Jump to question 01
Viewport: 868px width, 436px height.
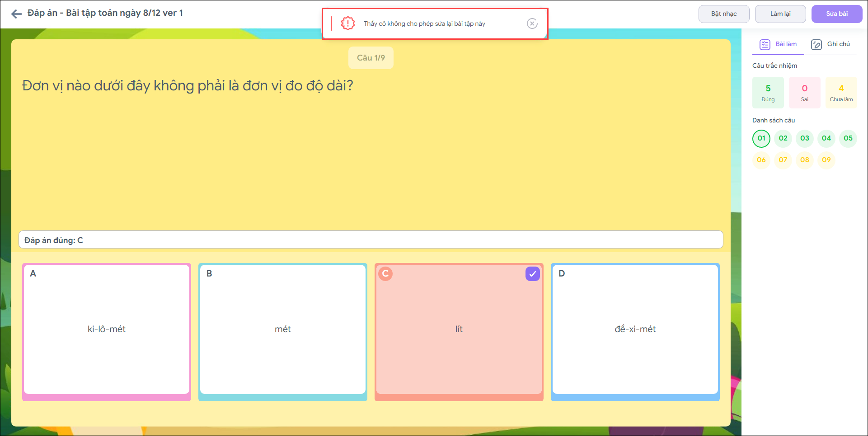761,138
